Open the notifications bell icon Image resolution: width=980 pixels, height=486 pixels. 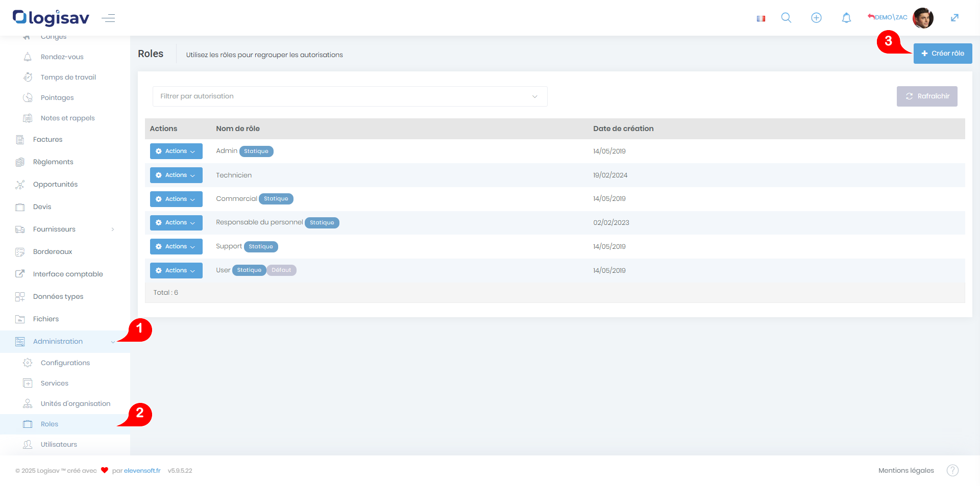pyautogui.click(x=846, y=18)
